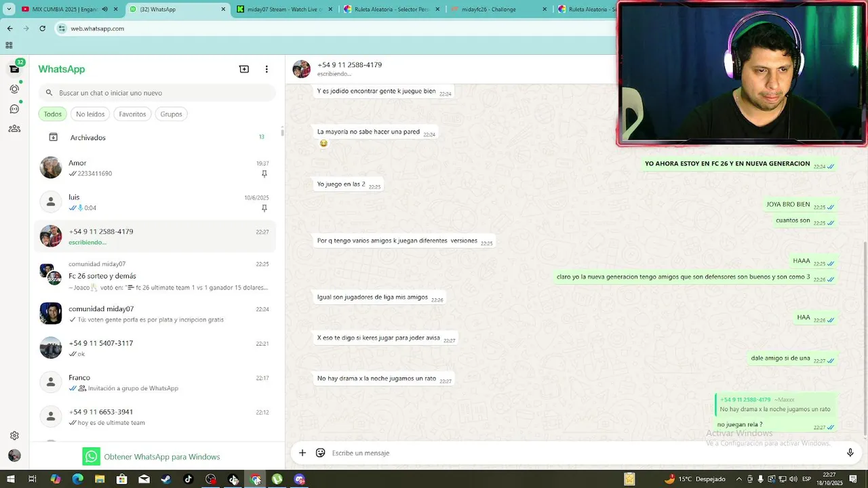The image size is (868, 488).
Task: Open the taskbar clock showing 22:27
Action: tap(829, 479)
